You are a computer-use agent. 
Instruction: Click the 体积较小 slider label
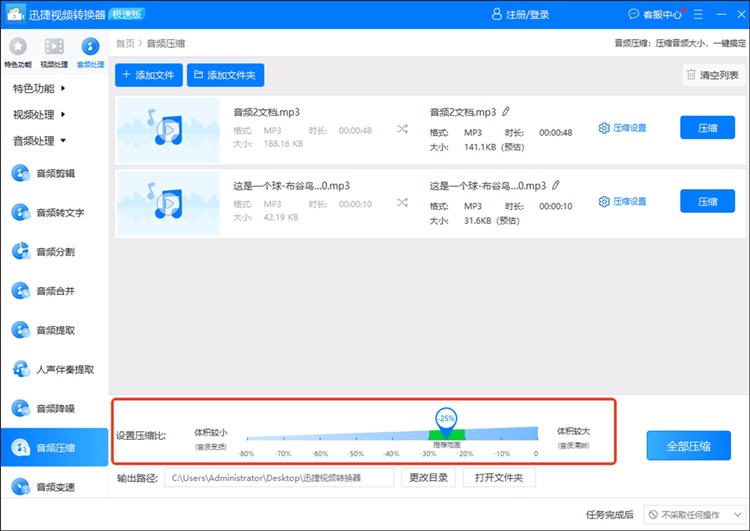pyautogui.click(x=210, y=432)
